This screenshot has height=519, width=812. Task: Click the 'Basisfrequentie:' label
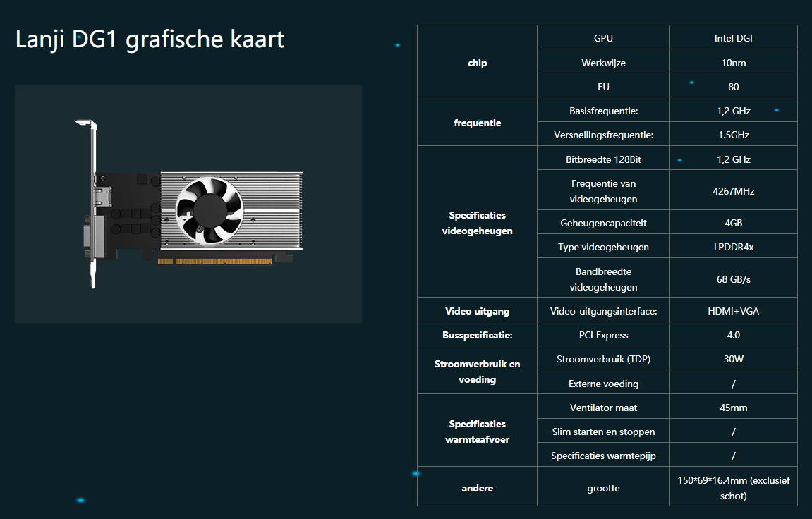tap(603, 110)
